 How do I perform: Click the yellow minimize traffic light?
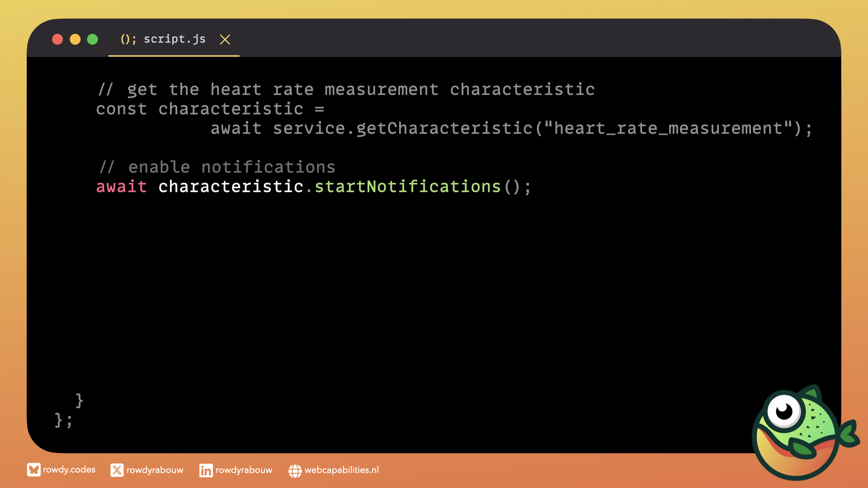coord(75,39)
